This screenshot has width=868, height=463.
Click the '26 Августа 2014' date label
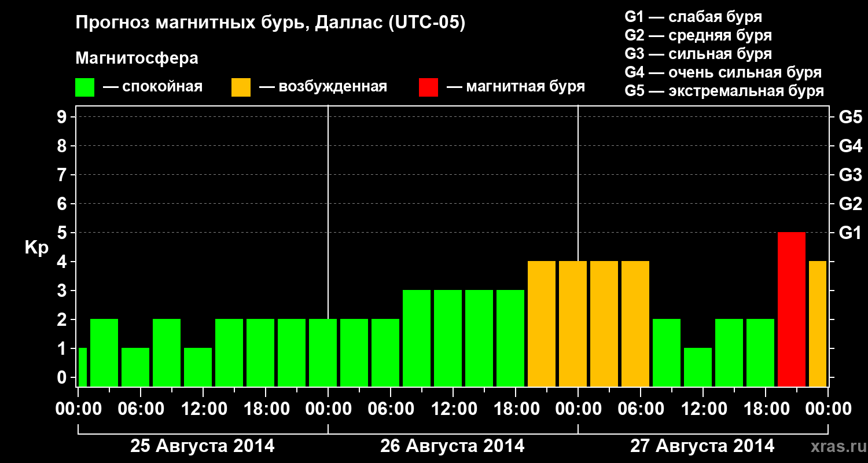pos(453,446)
